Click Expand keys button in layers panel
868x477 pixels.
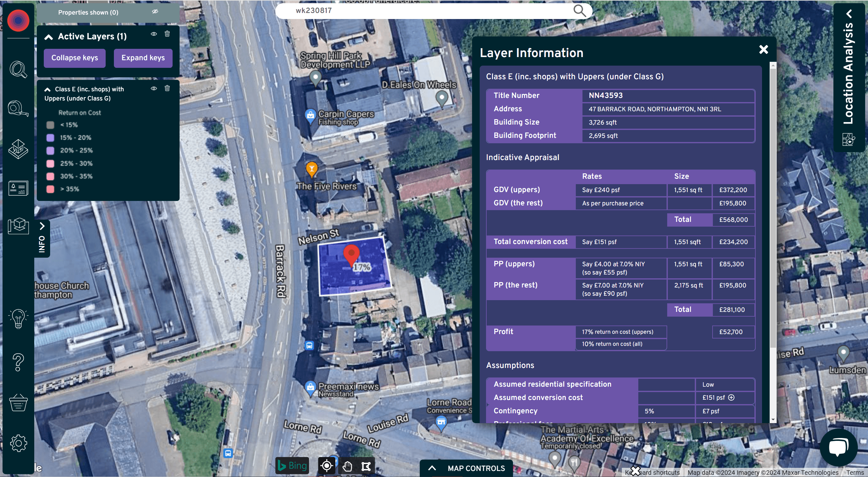click(x=143, y=57)
